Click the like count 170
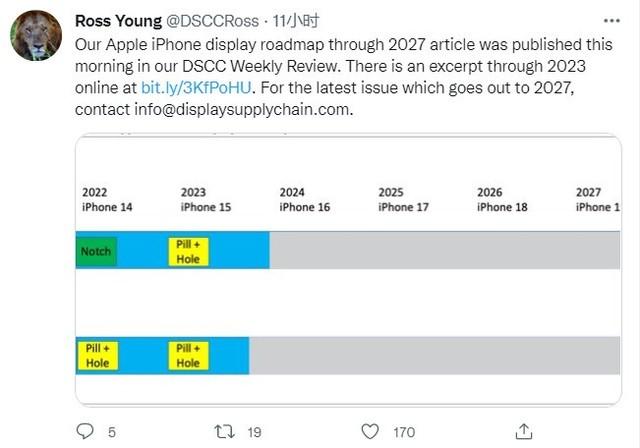Viewport: 640px width, 448px height. [404, 432]
